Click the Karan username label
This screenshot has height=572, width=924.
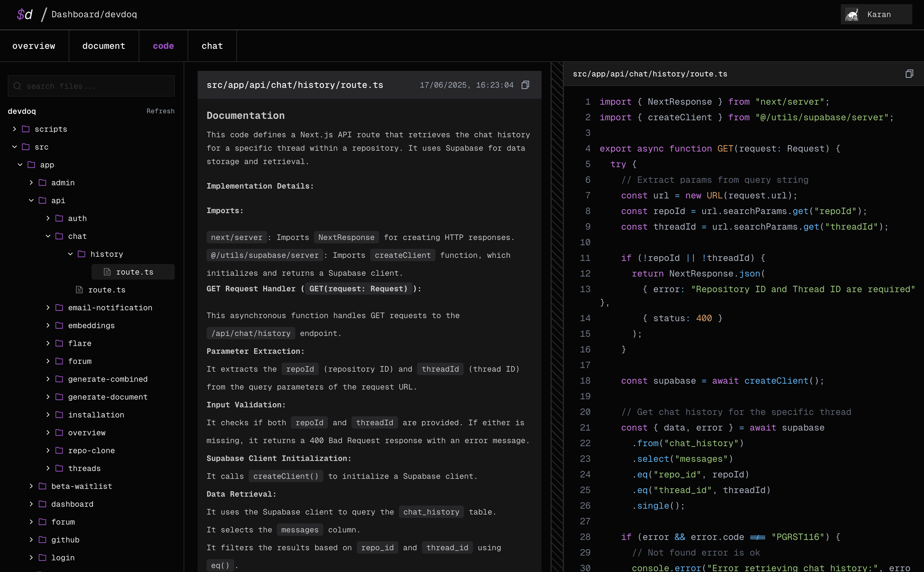879,14
